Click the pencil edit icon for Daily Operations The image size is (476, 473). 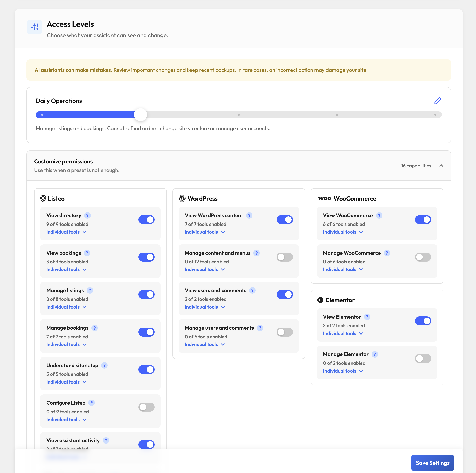pyautogui.click(x=437, y=101)
